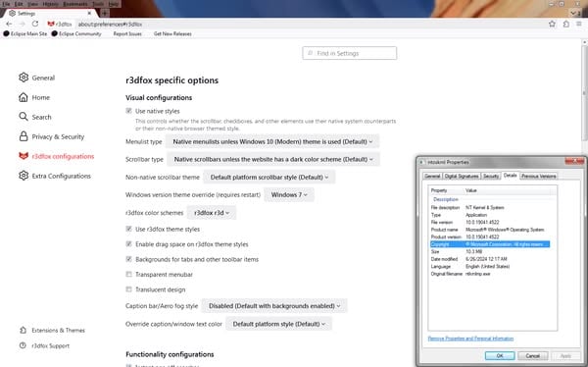The image size is (588, 367).
Task: Click the Extra Configurations gear icon
Action: click(24, 176)
